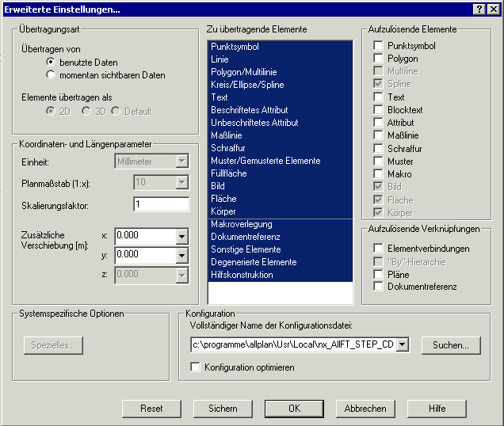This screenshot has height=426, width=504.
Task: Select 'Beschriftetes Attribut' list entry
Action: [x=281, y=110]
